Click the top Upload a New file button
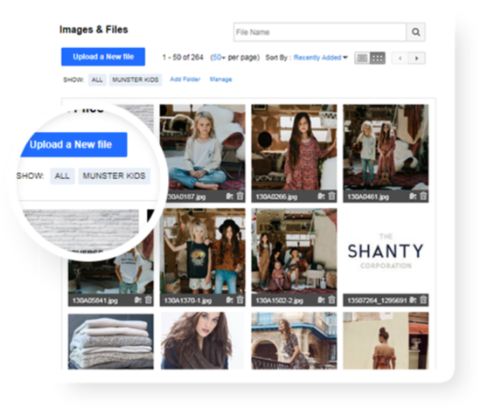Image resolution: width=480 pixels, height=408 pixels. (x=103, y=57)
